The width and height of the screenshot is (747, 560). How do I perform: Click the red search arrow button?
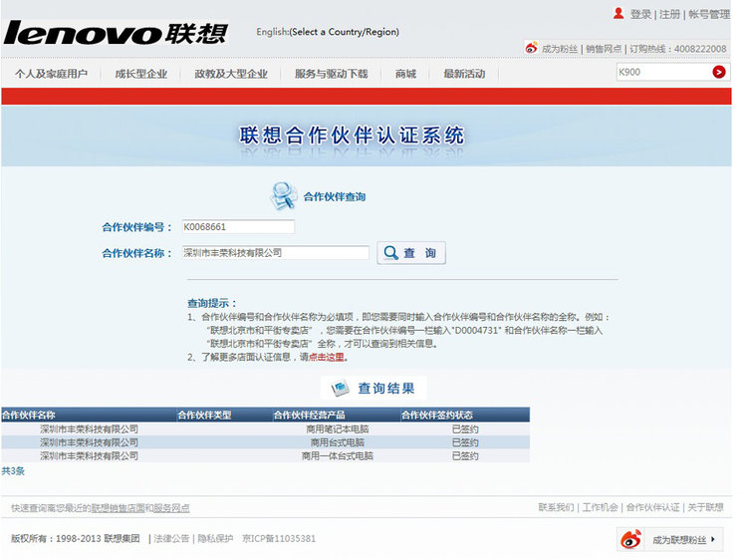(719, 72)
